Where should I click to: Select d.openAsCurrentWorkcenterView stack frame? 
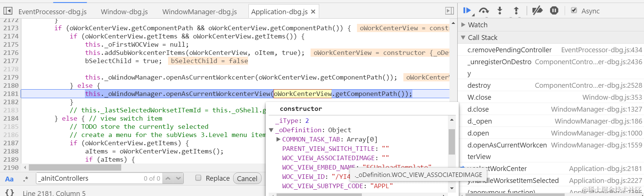point(551,151)
